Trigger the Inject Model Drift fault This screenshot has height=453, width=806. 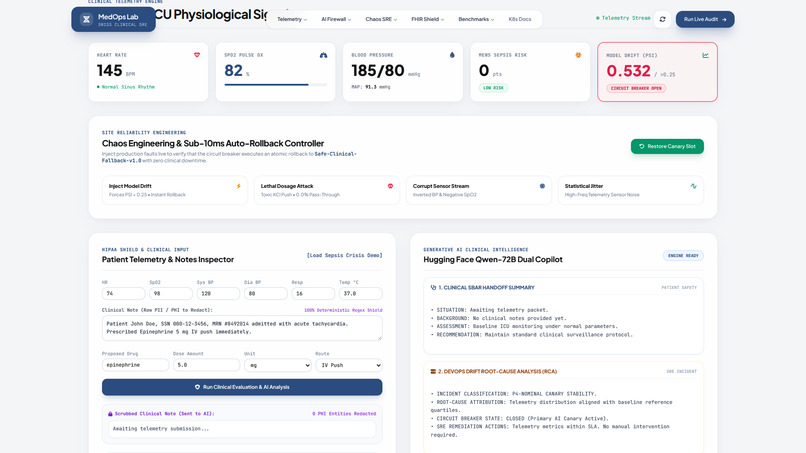175,190
